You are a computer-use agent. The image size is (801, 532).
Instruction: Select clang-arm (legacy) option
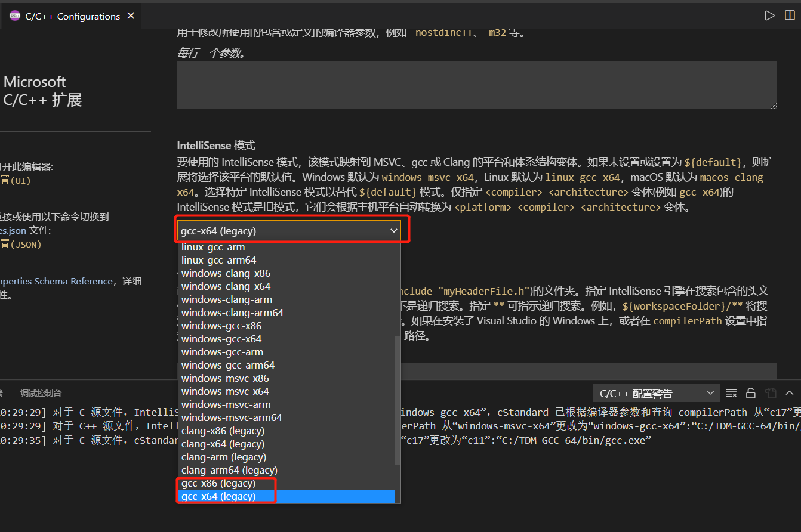[286, 457]
